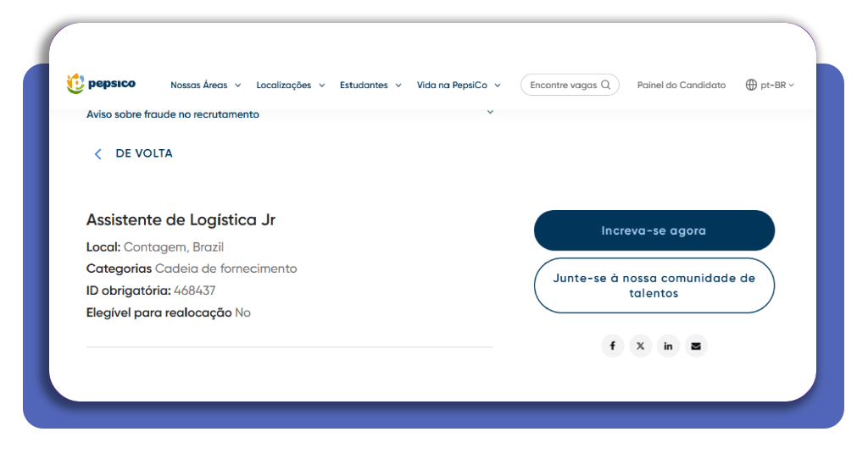Click the Cadeia de fornecimento category

pos(225,269)
